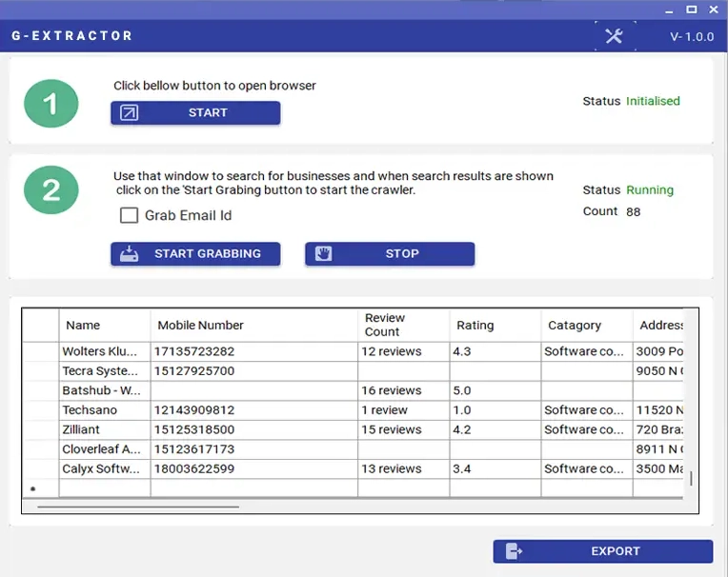The image size is (728, 577).
Task: Click the Zilliant row header selector
Action: tap(41, 429)
